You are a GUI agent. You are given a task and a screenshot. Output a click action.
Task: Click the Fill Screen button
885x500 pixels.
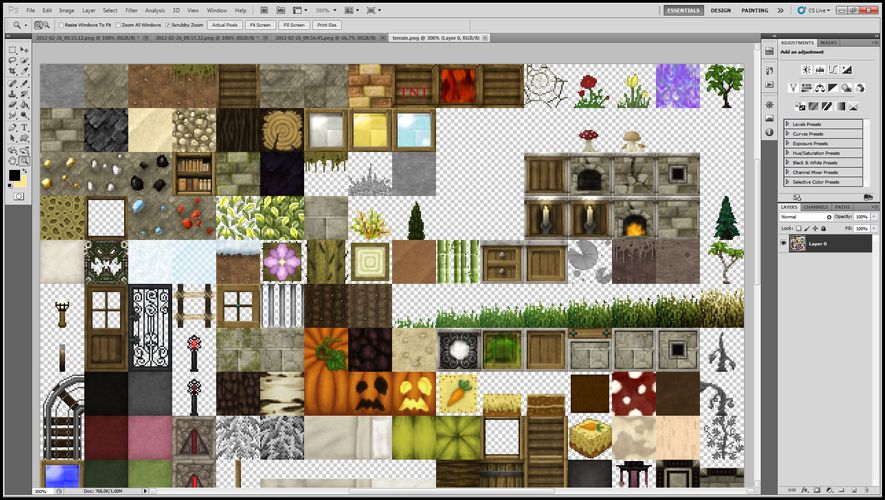(294, 25)
